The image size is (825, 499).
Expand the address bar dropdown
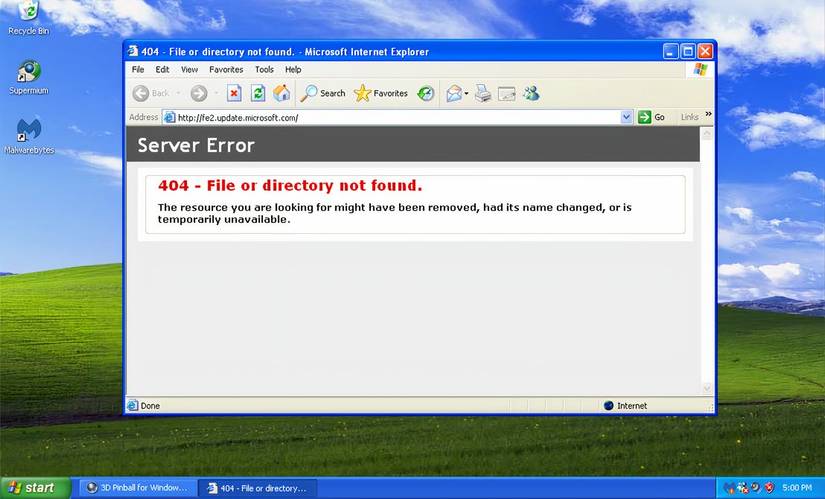point(626,117)
